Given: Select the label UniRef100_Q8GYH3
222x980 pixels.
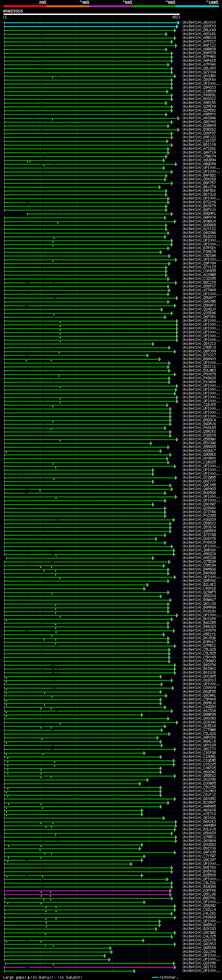Looking at the screenshot, I should [199, 122].
